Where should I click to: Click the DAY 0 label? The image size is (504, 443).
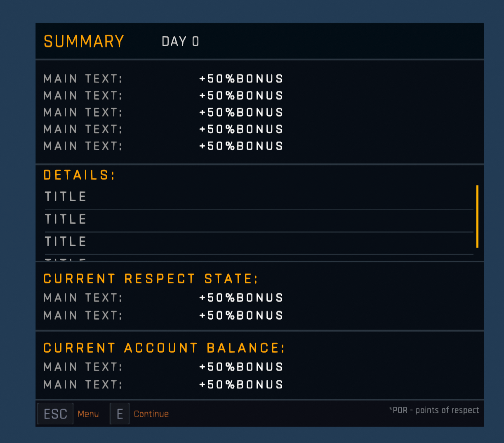pos(180,41)
